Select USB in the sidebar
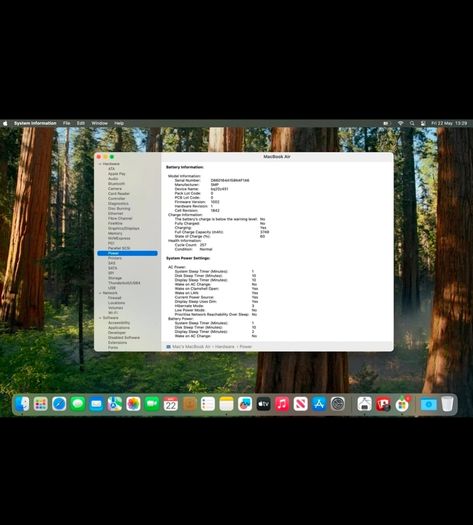Viewport: 473px width, 525px height. coord(112,288)
